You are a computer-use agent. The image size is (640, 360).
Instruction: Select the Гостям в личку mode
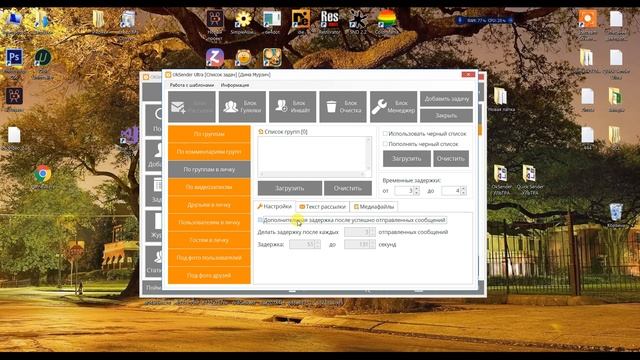(209, 240)
